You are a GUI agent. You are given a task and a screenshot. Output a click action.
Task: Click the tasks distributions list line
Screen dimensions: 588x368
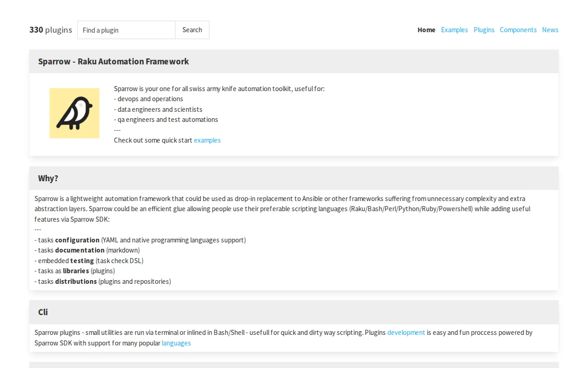click(103, 282)
